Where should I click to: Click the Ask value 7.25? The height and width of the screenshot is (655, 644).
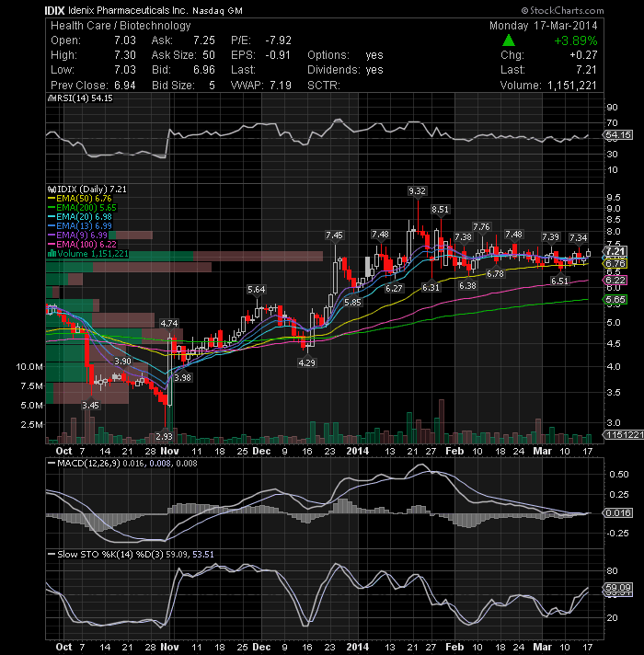point(204,40)
